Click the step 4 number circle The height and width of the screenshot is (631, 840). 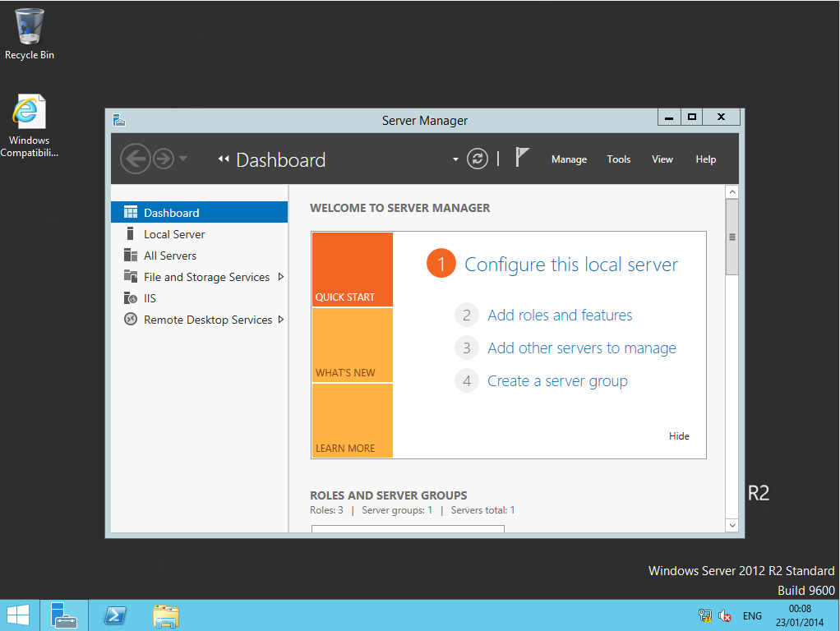[x=467, y=381]
